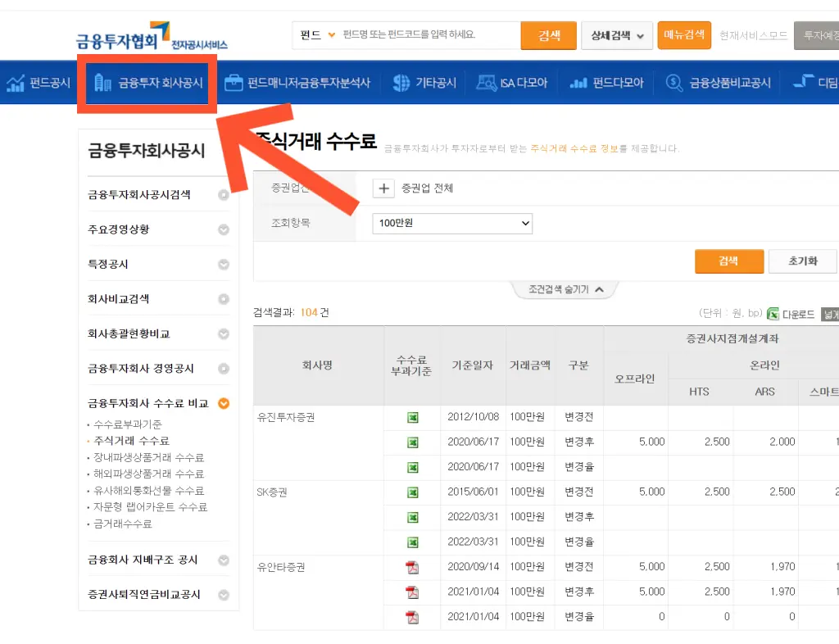Open 유사해외통화선물 수수료 submenu link
The image size is (839, 644).
coord(149,491)
